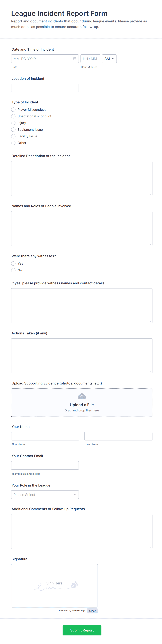The width and height of the screenshot is (162, 644).
Task: Open the AM/PM dropdown
Action: coord(109,59)
